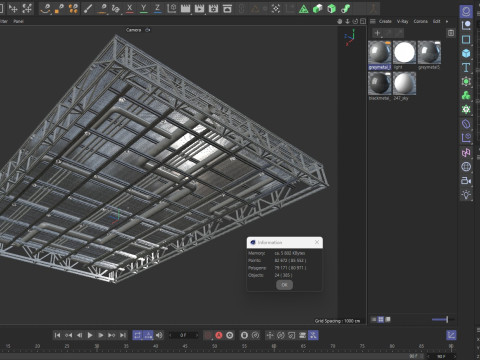Open the Panel menu in viewport
The width and height of the screenshot is (480, 360).
pyautogui.click(x=18, y=21)
